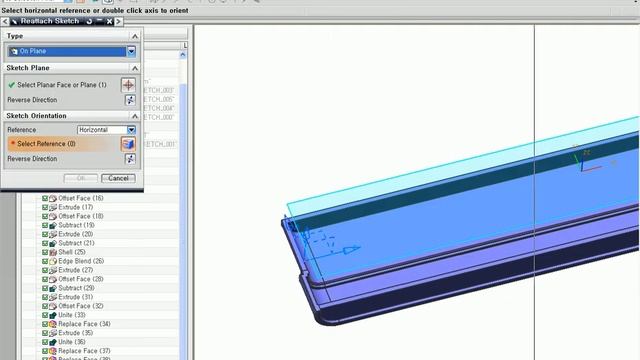Reset the Reattach Sketch dialog with the circular arrow

(x=89, y=21)
